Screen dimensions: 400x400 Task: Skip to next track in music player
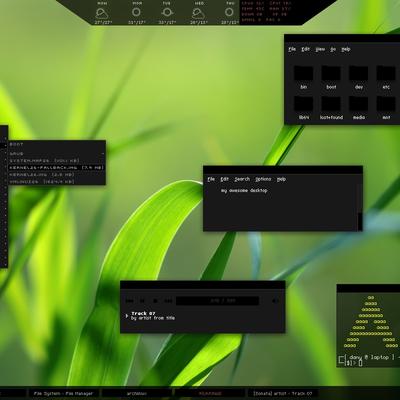(x=168, y=301)
